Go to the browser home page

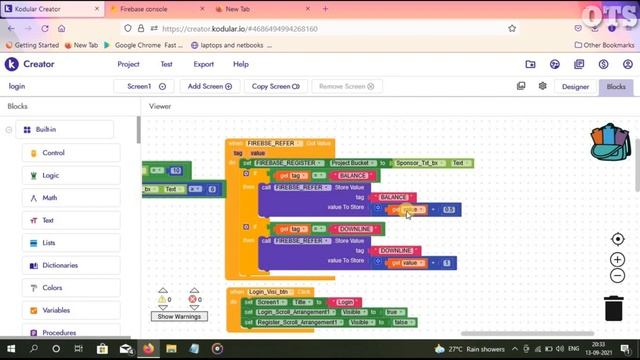tap(62, 29)
